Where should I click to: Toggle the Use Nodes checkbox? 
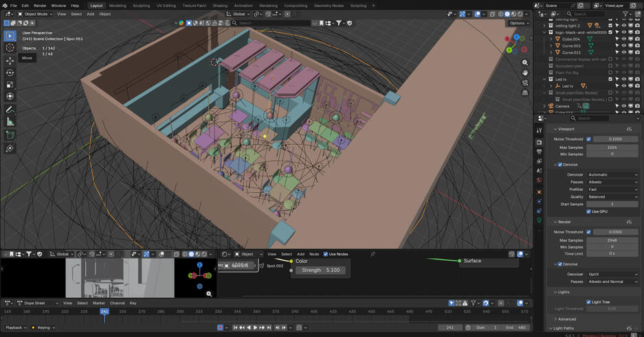point(326,254)
